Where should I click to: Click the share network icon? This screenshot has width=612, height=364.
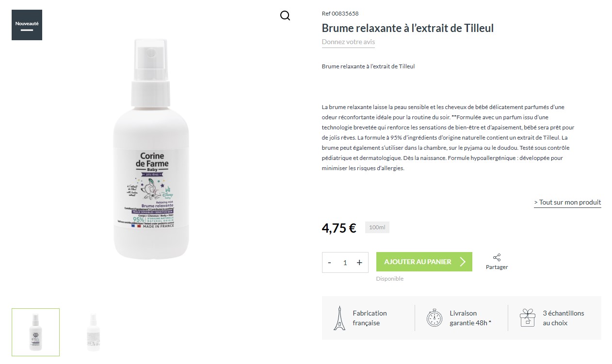tap(497, 257)
